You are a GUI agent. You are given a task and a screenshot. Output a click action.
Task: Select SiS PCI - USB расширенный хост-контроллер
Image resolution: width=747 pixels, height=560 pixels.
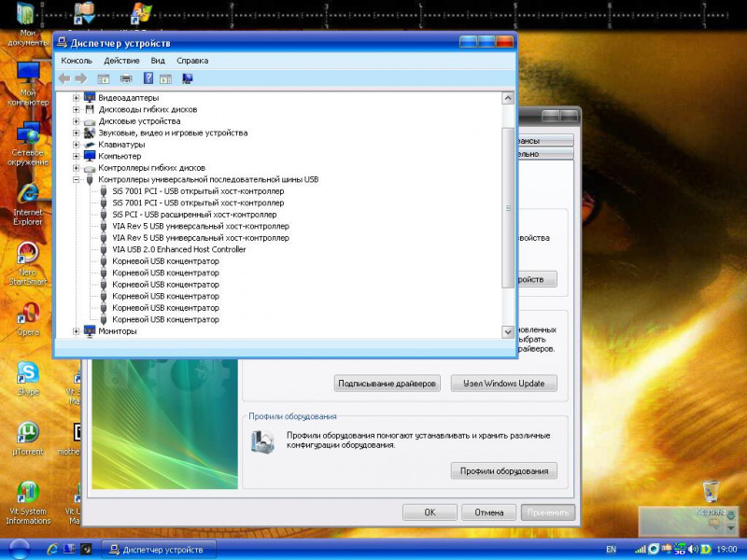pos(194,215)
